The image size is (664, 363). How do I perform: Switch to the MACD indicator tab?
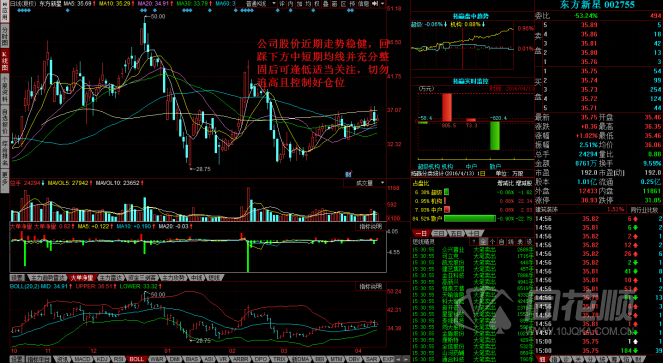[82, 359]
